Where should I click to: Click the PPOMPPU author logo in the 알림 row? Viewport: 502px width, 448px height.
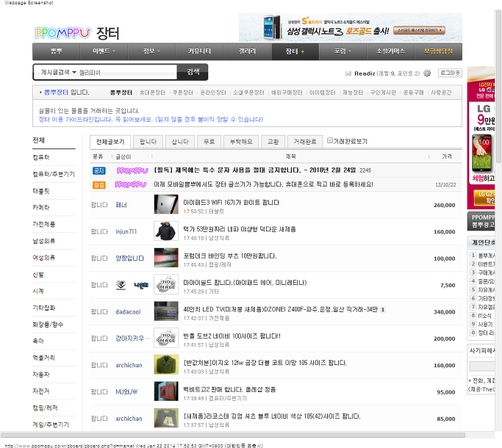click(131, 184)
